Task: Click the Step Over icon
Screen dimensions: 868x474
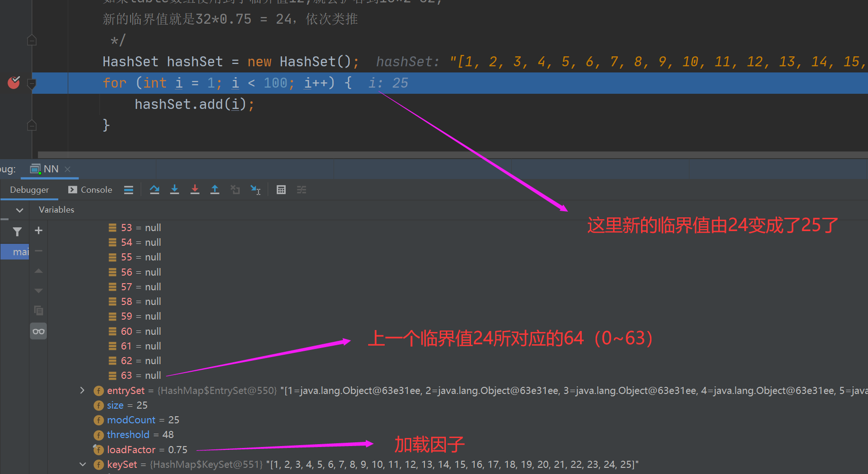Action: [x=154, y=189]
